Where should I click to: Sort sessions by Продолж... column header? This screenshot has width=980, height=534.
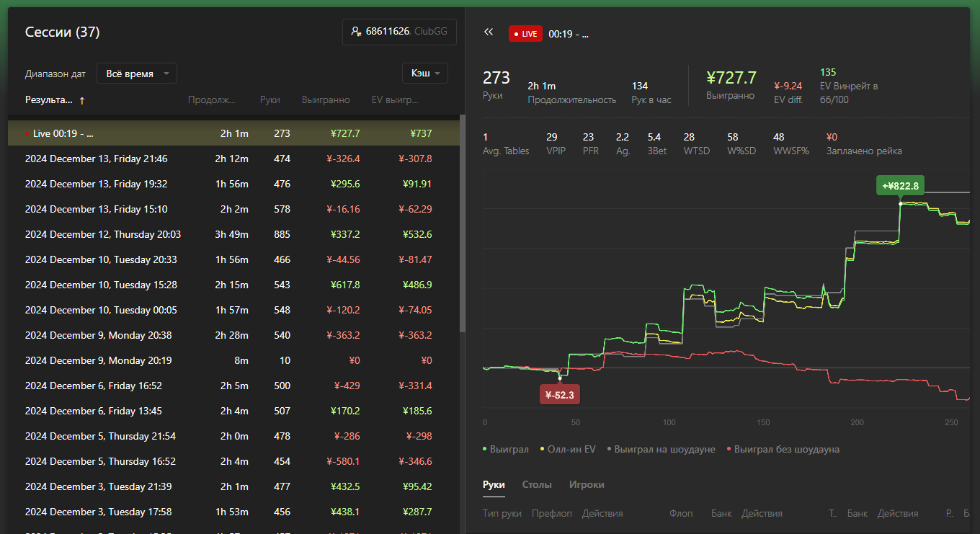212,100
